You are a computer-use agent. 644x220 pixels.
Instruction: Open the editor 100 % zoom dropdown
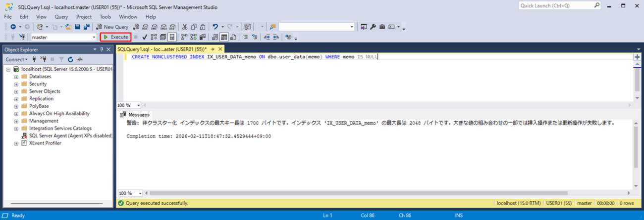(138, 105)
